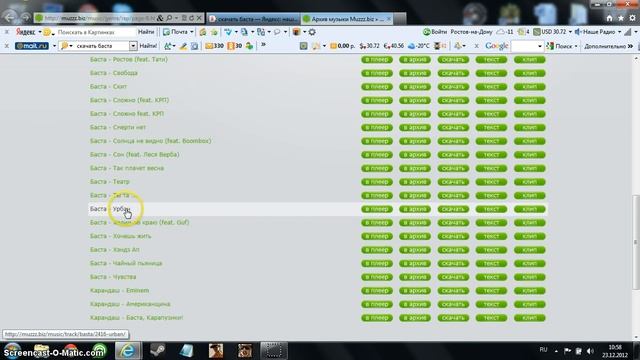The width and height of the screenshot is (640, 360).
Task: Open Баста - Сон (feat. Леся Верба) link
Action: click(135, 154)
